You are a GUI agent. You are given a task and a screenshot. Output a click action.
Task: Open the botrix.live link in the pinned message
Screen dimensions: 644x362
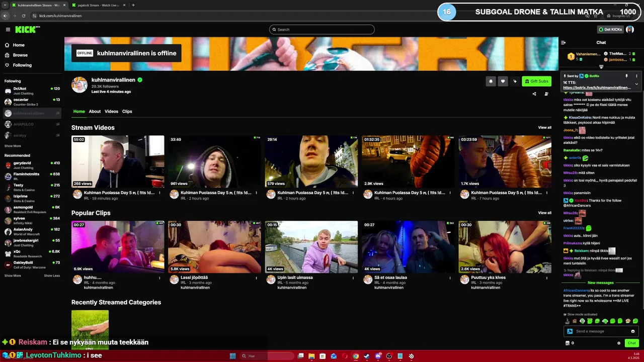click(597, 87)
